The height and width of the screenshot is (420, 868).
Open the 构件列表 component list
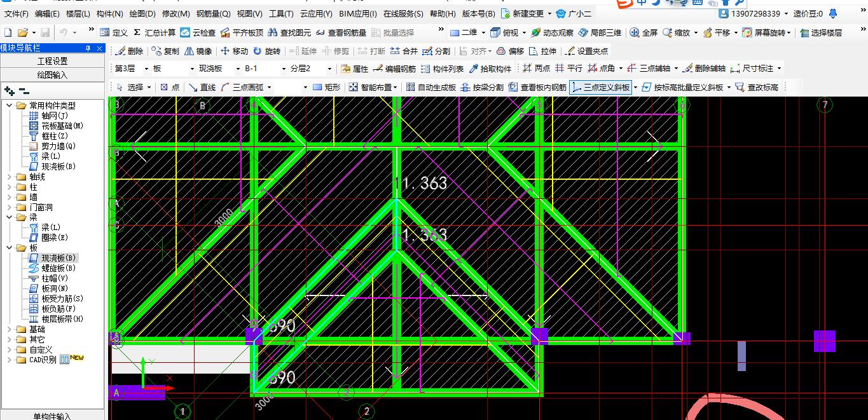[x=443, y=69]
